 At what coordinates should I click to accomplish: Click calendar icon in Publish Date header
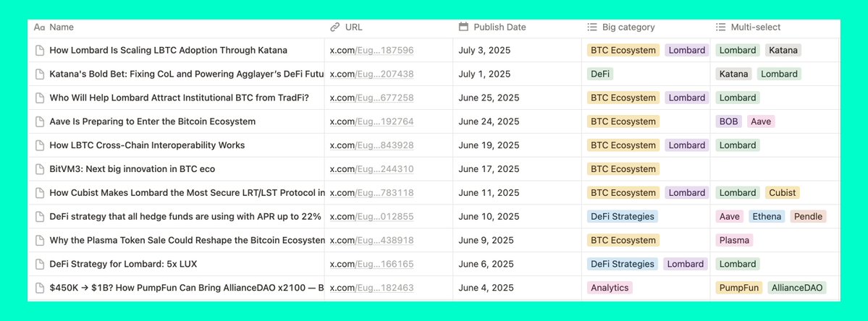(x=463, y=27)
